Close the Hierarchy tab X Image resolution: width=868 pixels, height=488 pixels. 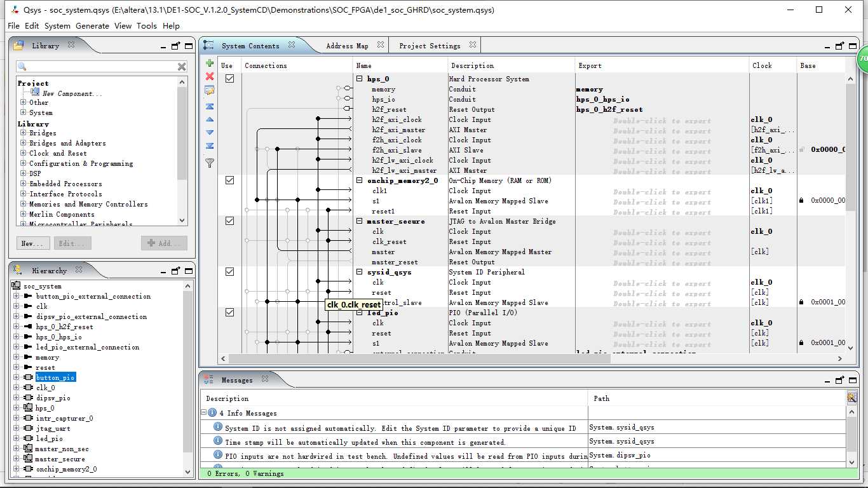[79, 270]
